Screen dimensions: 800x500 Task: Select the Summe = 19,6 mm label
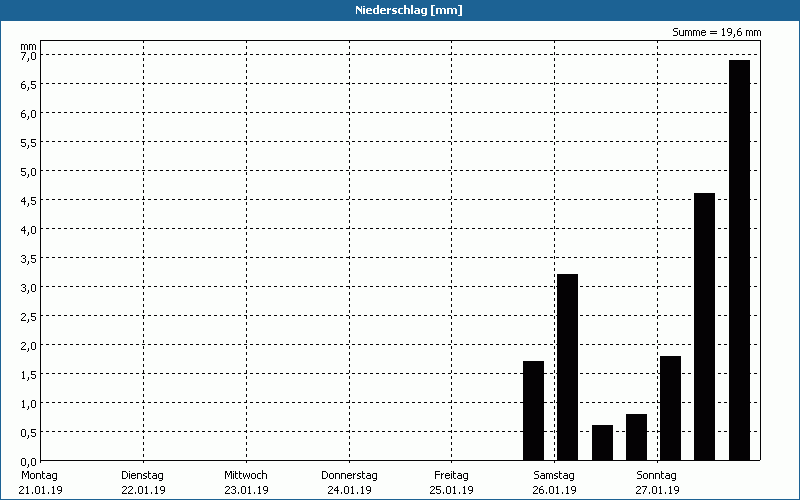[x=716, y=33]
